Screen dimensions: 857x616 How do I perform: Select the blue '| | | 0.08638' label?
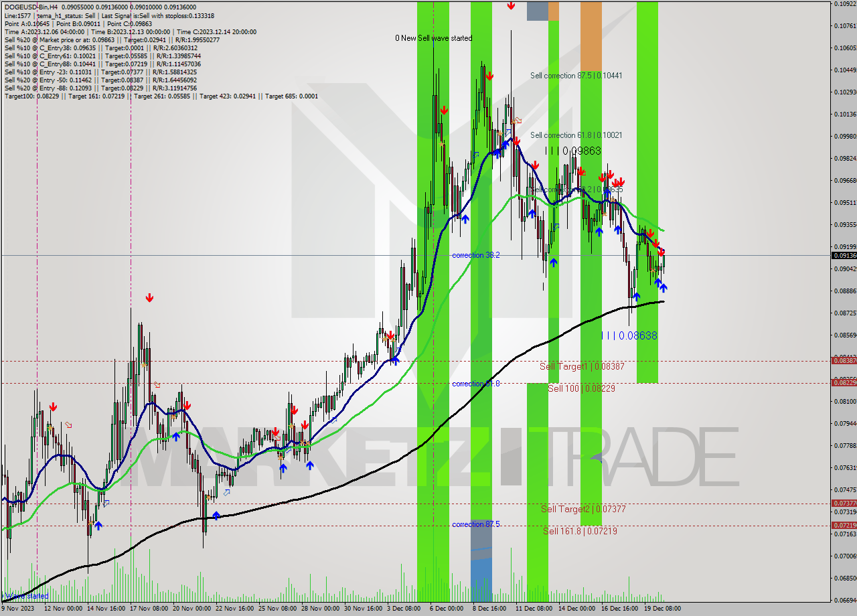(629, 335)
